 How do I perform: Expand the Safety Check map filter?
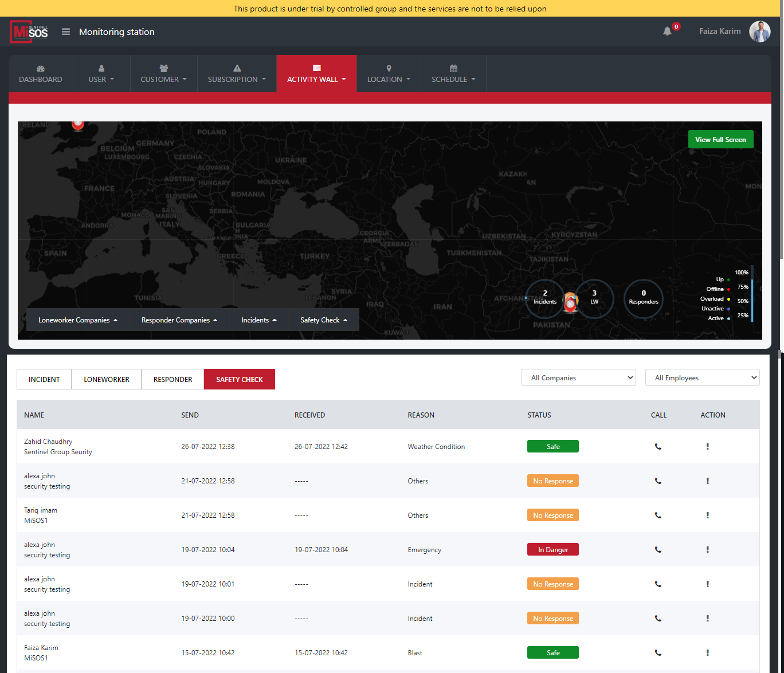click(x=323, y=320)
